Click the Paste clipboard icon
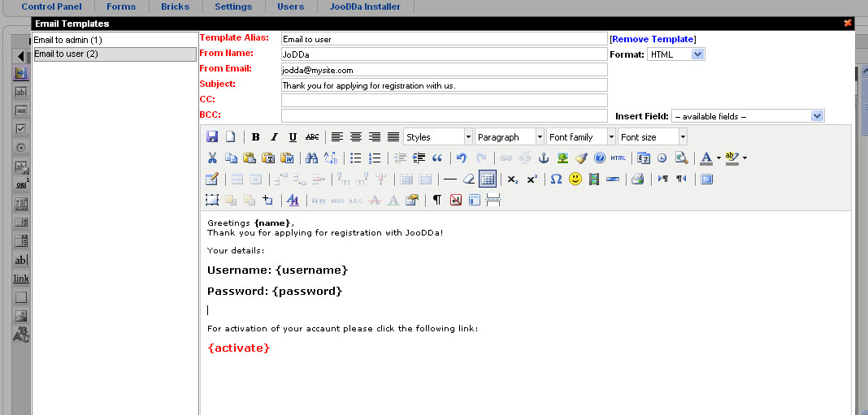Screen dimensions: 868x415 pos(250,158)
